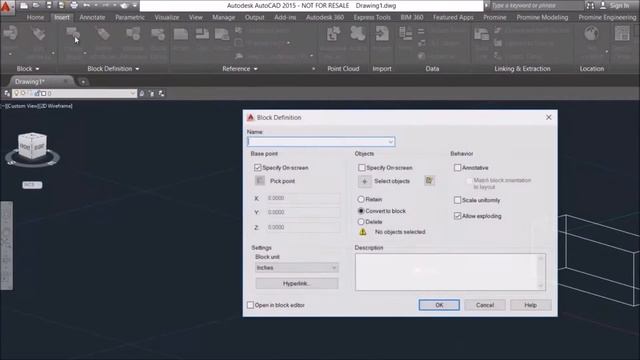Click the Hyperlink... button
The image size is (640, 360).
click(297, 283)
